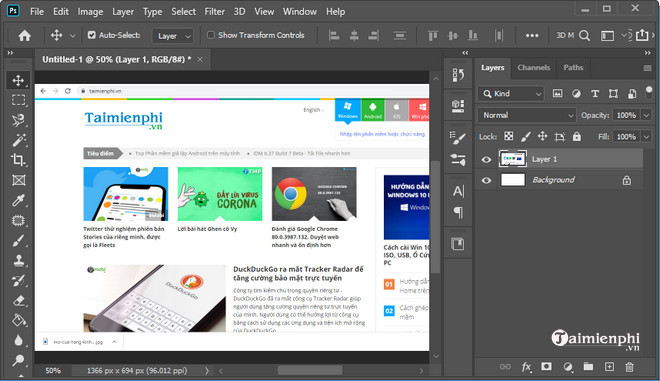Select the Blur tool
Viewport: 660px width, 381px height.
[18, 340]
